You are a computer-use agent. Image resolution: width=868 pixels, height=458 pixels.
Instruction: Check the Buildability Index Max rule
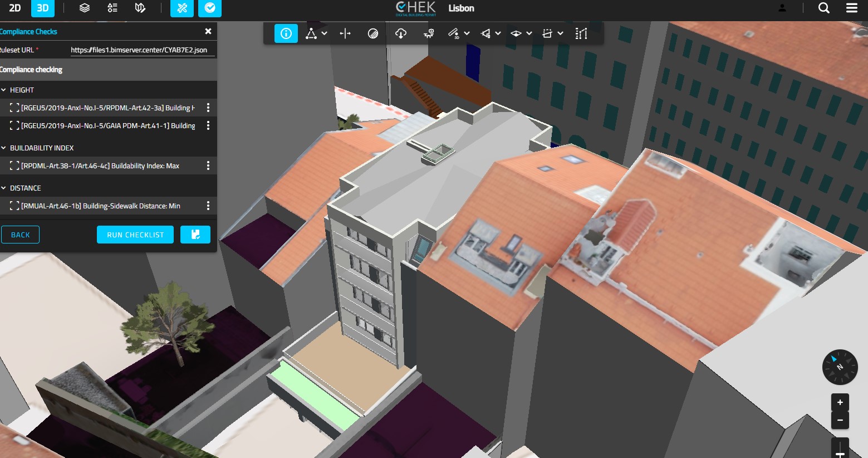click(14, 165)
